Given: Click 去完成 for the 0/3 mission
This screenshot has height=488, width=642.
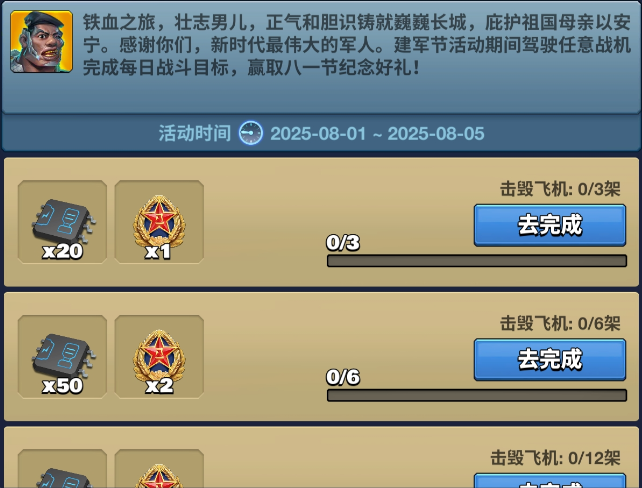Looking at the screenshot, I should coord(550,225).
